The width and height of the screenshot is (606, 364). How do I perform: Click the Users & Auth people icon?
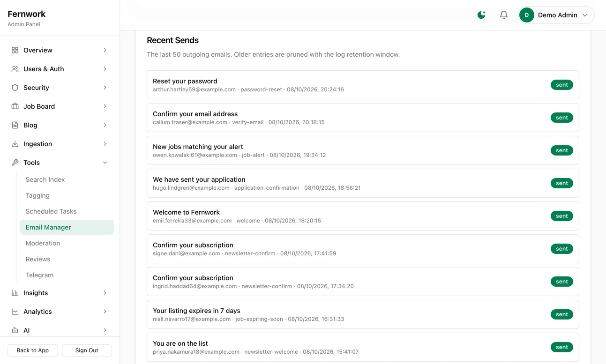click(15, 69)
